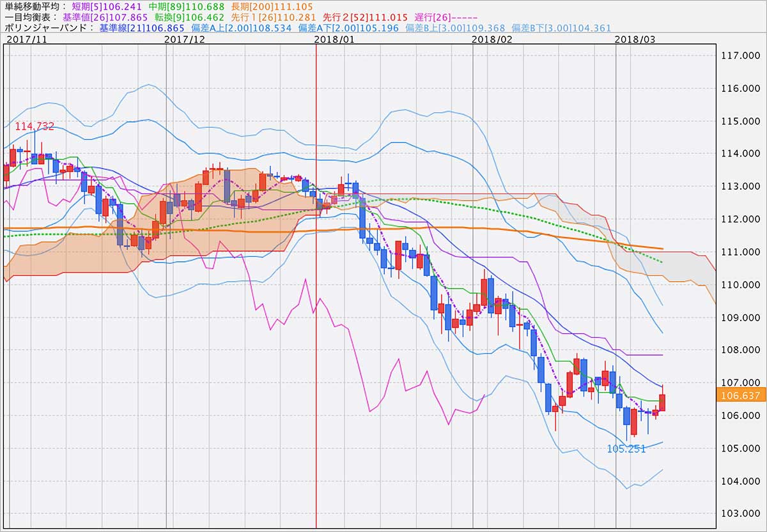Select the 偏差A下[2.00] lower band legend
The width and height of the screenshot is (767, 532).
(x=349, y=28)
